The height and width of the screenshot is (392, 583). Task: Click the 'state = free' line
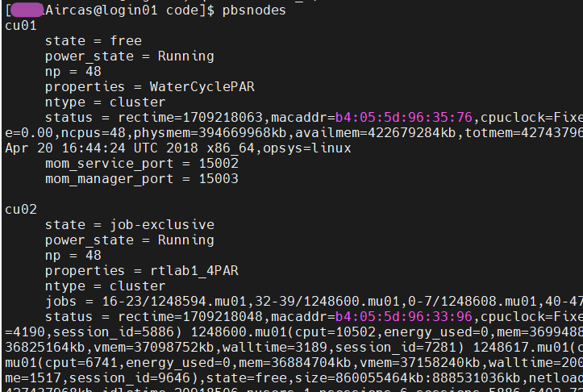point(93,40)
